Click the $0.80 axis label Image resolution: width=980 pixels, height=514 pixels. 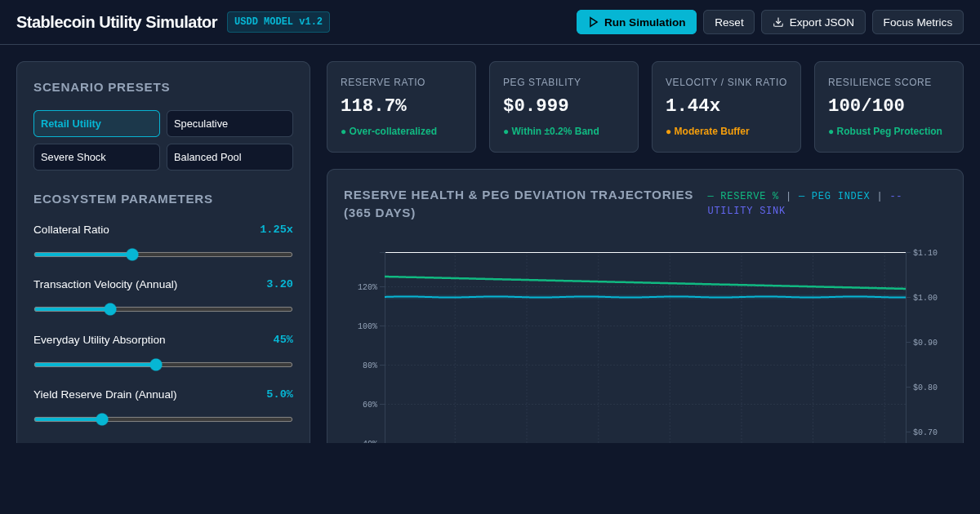click(x=925, y=388)
